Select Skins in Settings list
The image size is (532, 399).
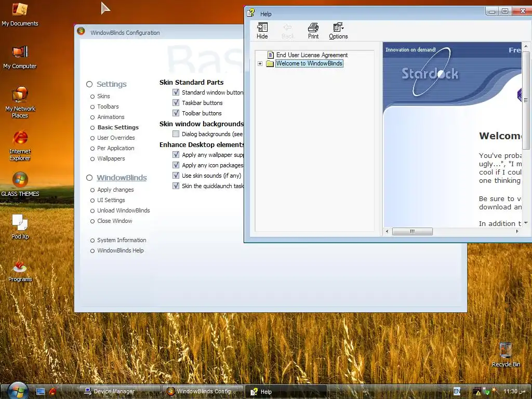pyautogui.click(x=103, y=96)
